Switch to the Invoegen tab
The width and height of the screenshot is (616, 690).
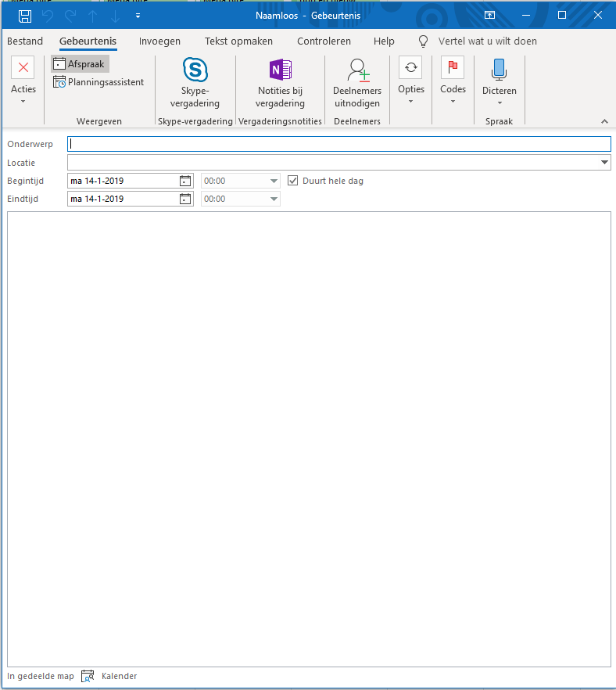pos(159,41)
